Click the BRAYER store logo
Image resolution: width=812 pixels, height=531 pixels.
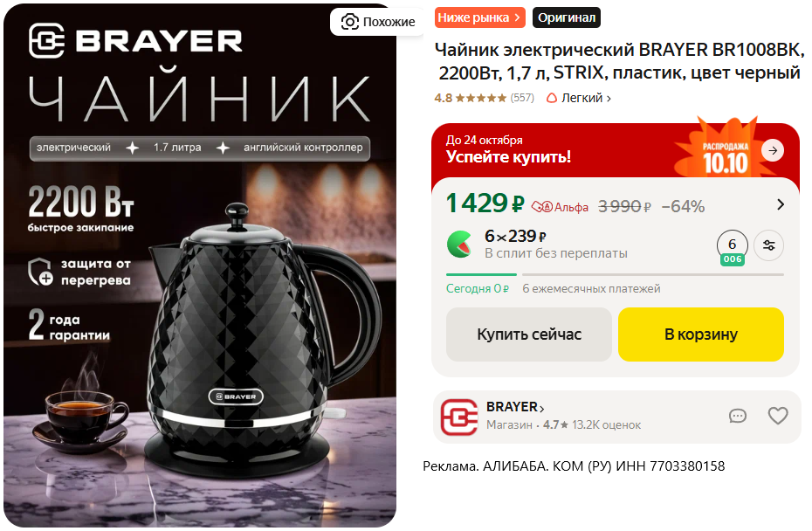(x=458, y=417)
